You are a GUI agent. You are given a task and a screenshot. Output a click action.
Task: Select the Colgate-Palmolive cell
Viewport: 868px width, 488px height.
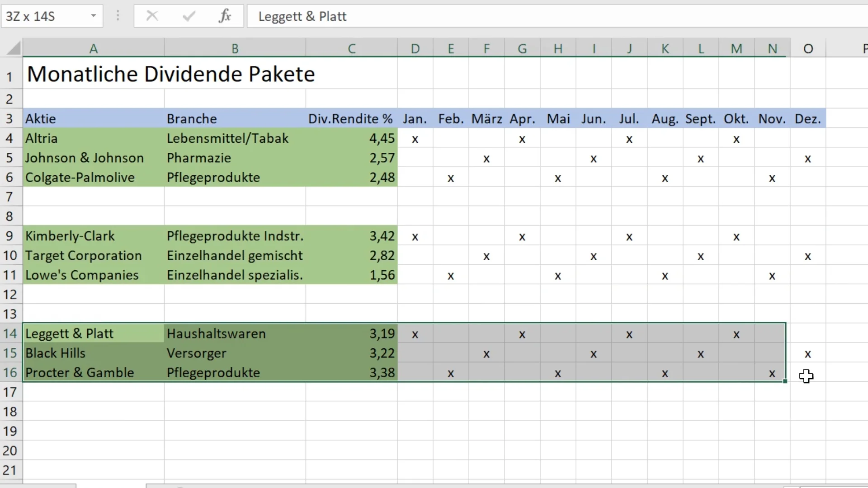click(94, 177)
